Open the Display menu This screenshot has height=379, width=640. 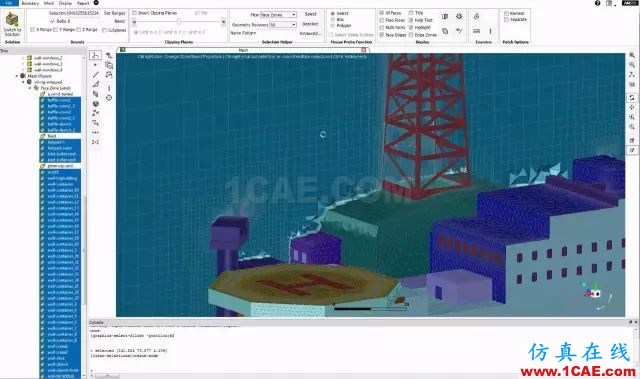coord(65,3)
